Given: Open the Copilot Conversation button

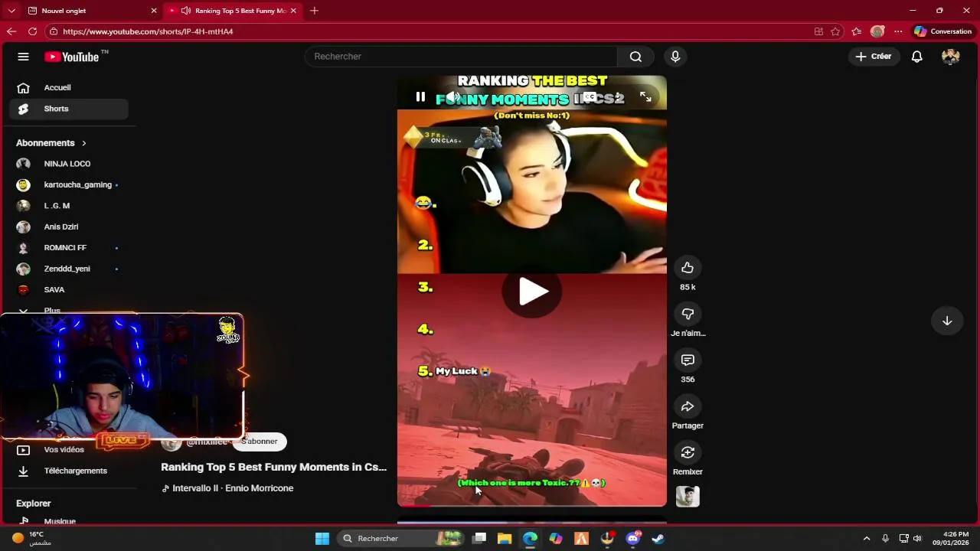Looking at the screenshot, I should 943,31.
